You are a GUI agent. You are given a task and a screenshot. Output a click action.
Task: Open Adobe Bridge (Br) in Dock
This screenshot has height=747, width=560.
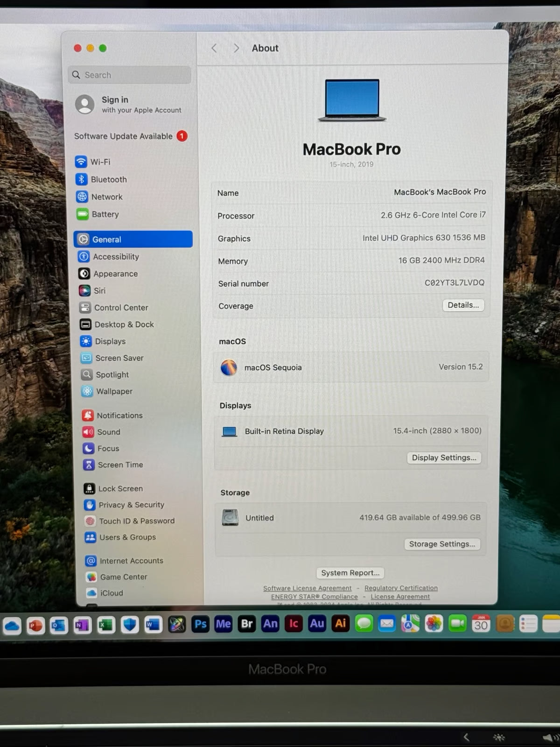(x=247, y=624)
